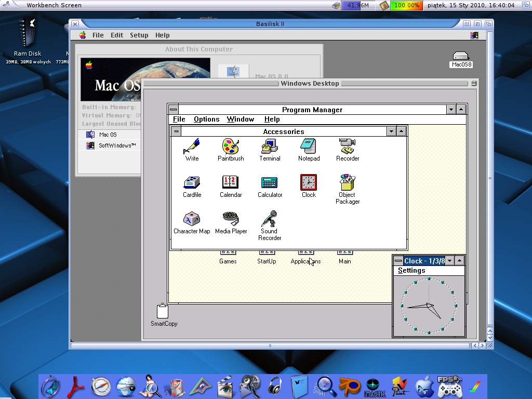Screen dimensions: 532x399
Task: Select the StartUp program group
Action: pos(267,258)
